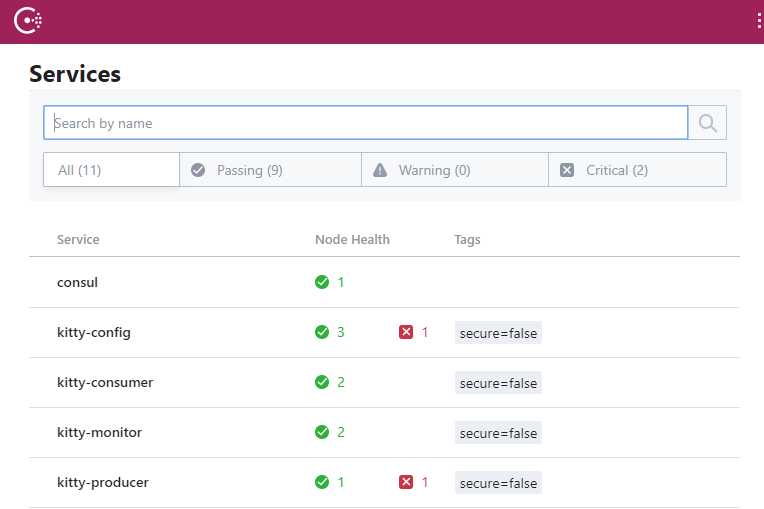Click secure=false tag in kitty-producer row
The image size is (764, 509).
click(498, 483)
